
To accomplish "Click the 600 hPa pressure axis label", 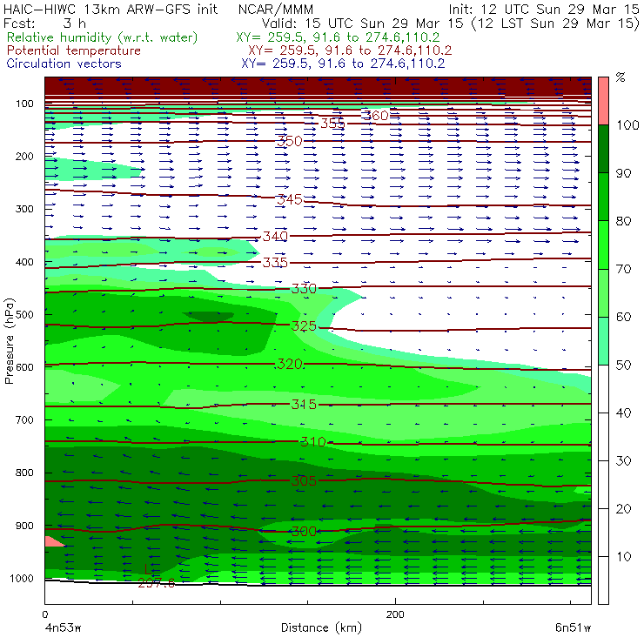I will click(x=24, y=367).
